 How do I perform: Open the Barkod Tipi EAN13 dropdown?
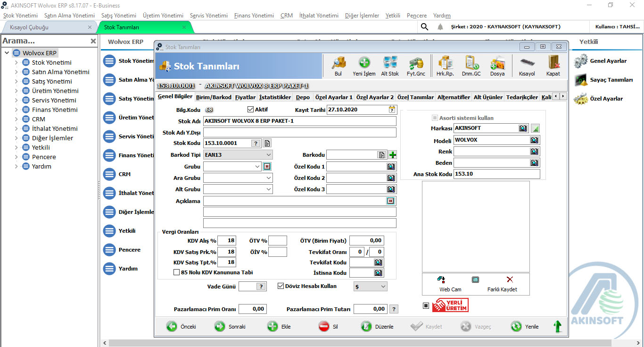(x=269, y=154)
